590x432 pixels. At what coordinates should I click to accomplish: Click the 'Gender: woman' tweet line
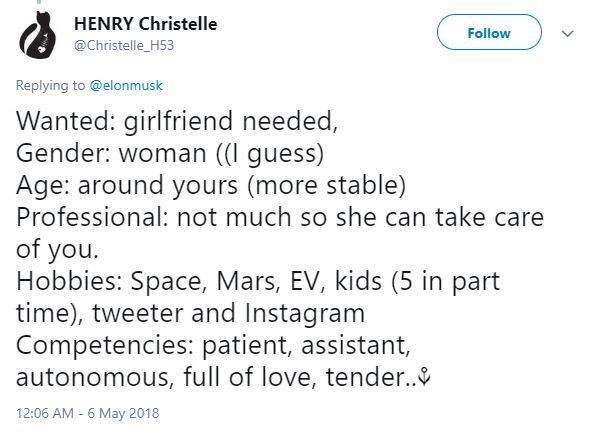coord(170,154)
